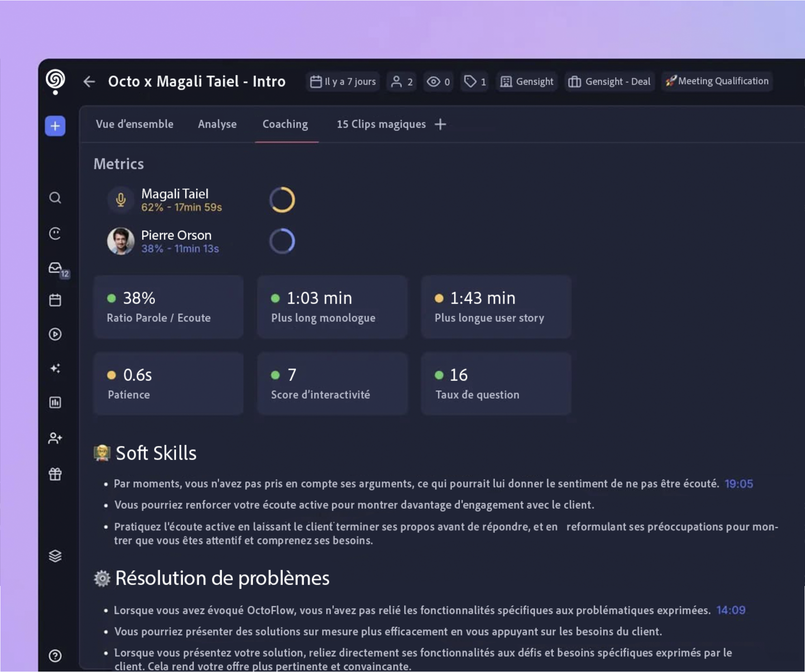Click the gift icon in sidebar

(x=55, y=474)
